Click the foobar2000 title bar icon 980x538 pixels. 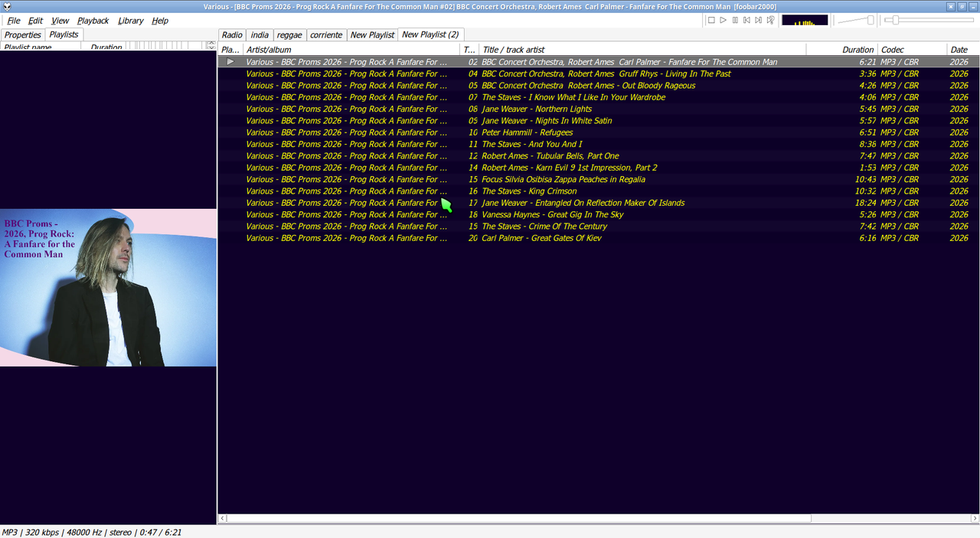coord(6,6)
